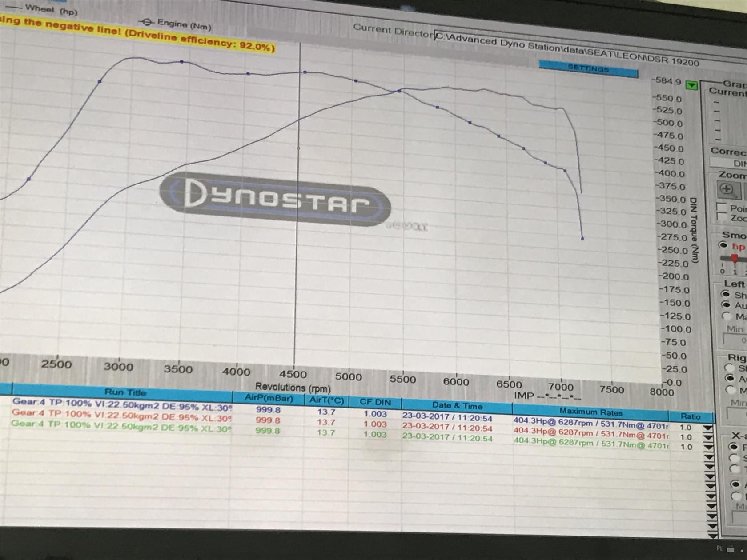The height and width of the screenshot is (560, 747).
Task: Click the blue 23-03-2017 / 11:20:54 cell
Action: [447, 418]
